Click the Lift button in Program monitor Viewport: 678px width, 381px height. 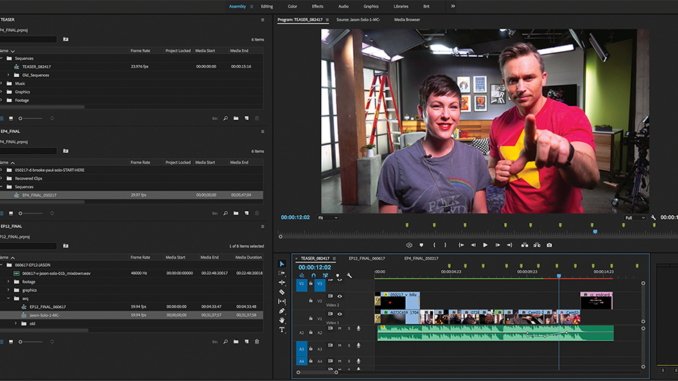click(524, 245)
